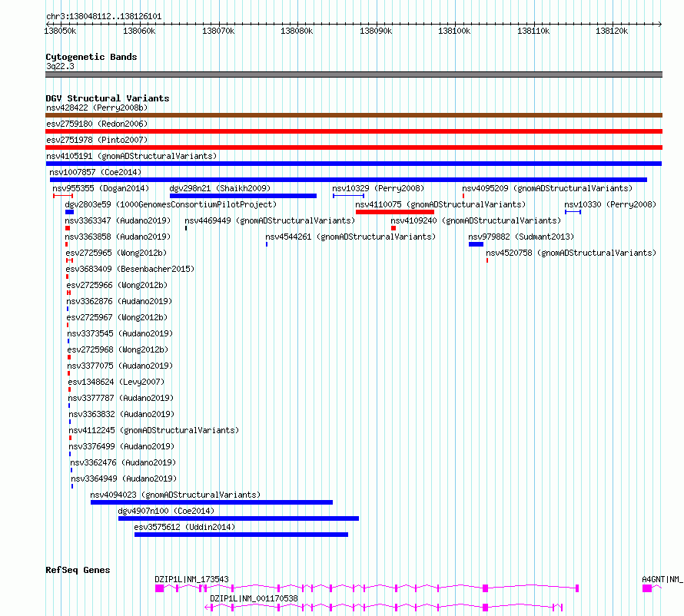Screen dimensions: 684x616
Task: Click the 138120k ruler label
Action: pyautogui.click(x=612, y=31)
